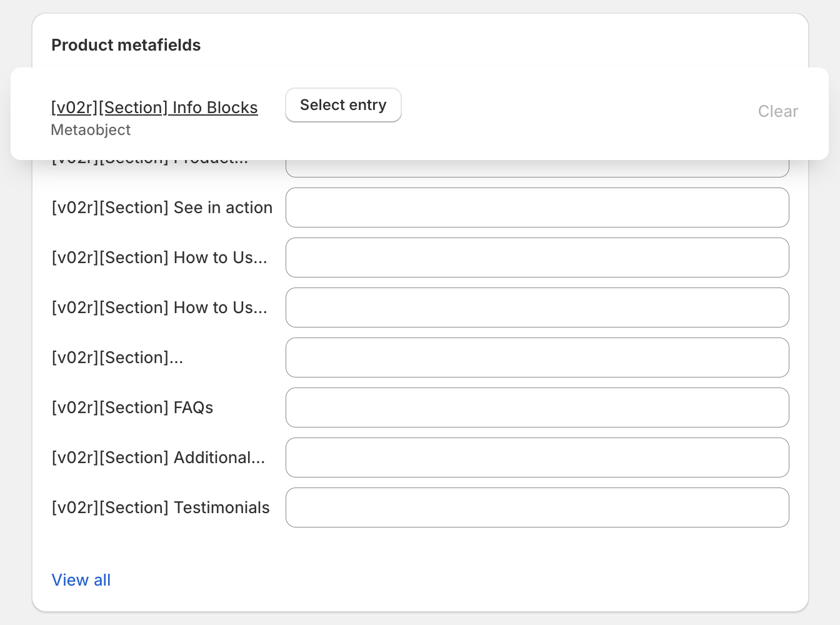Screen dimensions: 840x625
Task: Focus the Additional... metafield input
Action: point(537,457)
